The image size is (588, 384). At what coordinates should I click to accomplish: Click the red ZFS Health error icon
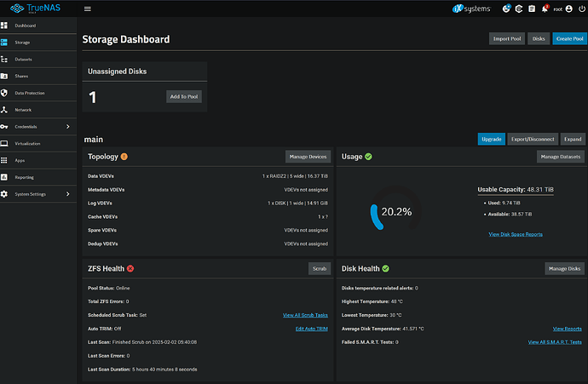(x=130, y=268)
